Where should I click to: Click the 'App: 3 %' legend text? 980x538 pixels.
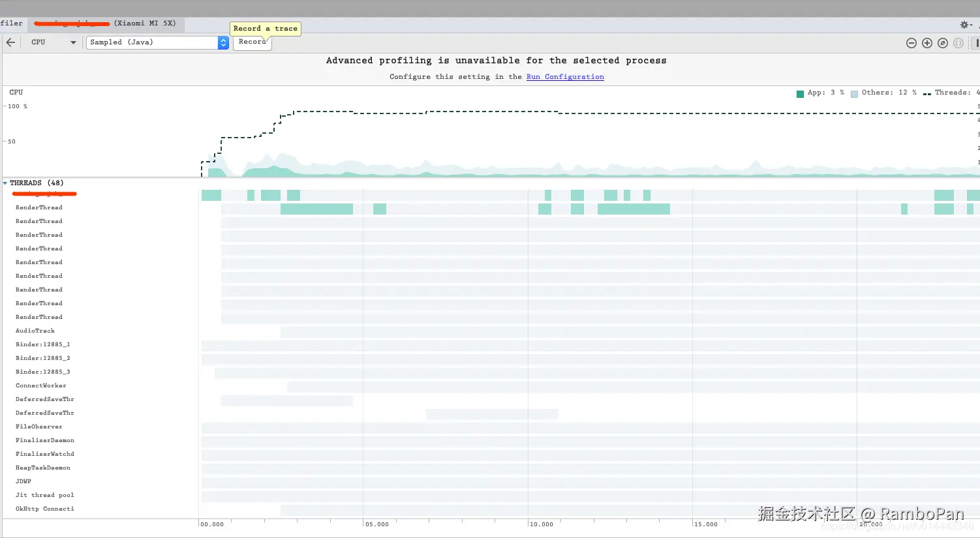(826, 93)
